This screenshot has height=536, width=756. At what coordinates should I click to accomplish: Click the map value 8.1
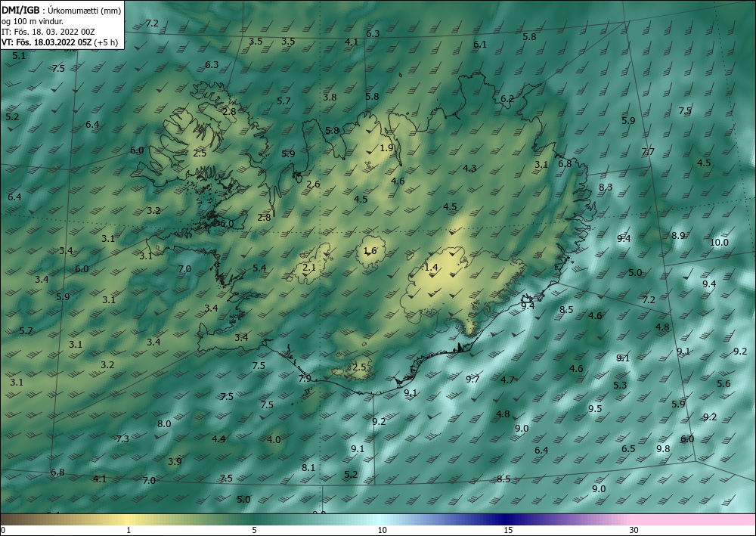pyautogui.click(x=308, y=467)
